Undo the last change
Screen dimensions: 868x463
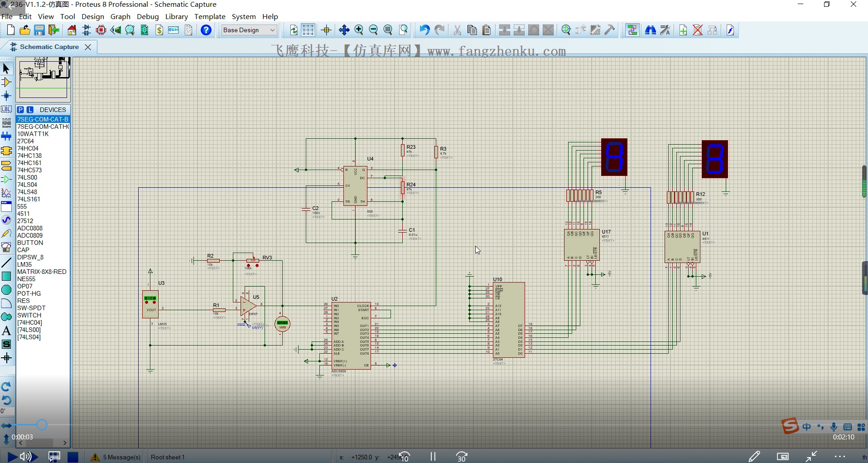424,30
